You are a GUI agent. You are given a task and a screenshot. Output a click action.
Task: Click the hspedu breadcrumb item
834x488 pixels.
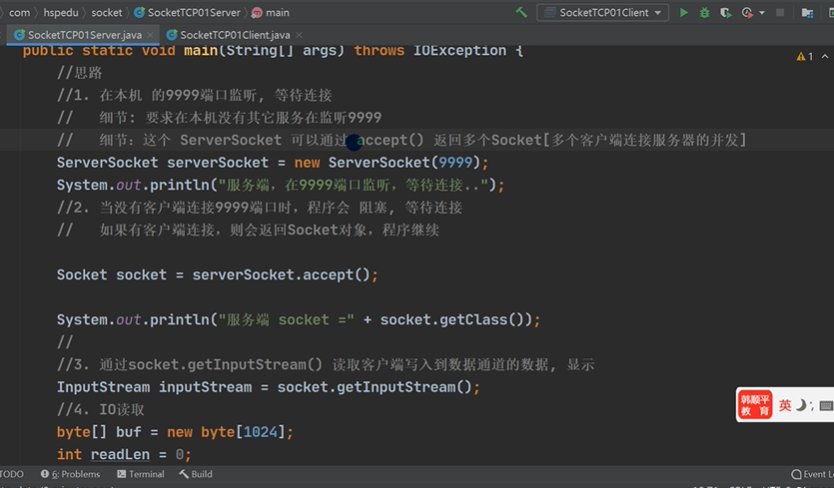coord(61,12)
